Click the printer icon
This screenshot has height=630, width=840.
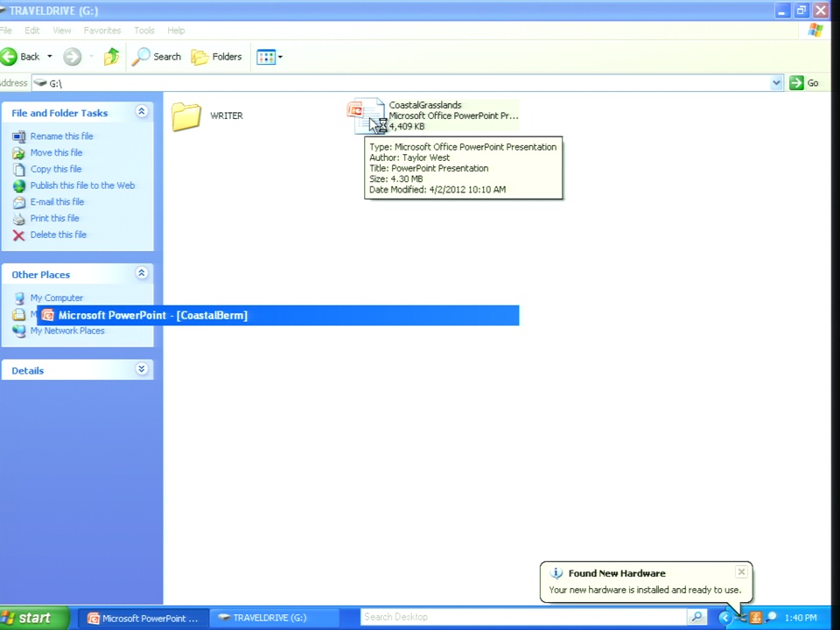coord(18,219)
